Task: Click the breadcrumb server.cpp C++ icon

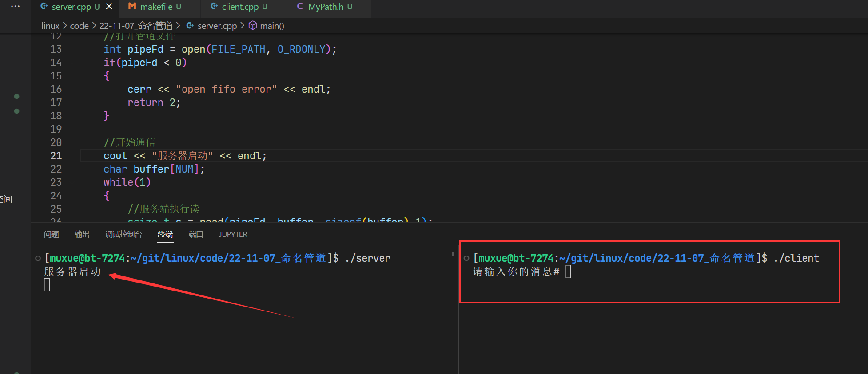Action: [x=190, y=25]
